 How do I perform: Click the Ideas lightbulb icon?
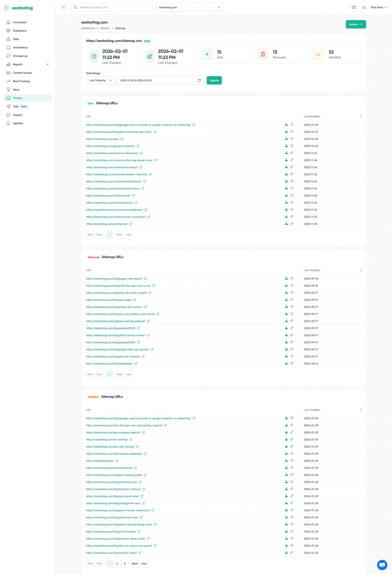tap(8, 89)
